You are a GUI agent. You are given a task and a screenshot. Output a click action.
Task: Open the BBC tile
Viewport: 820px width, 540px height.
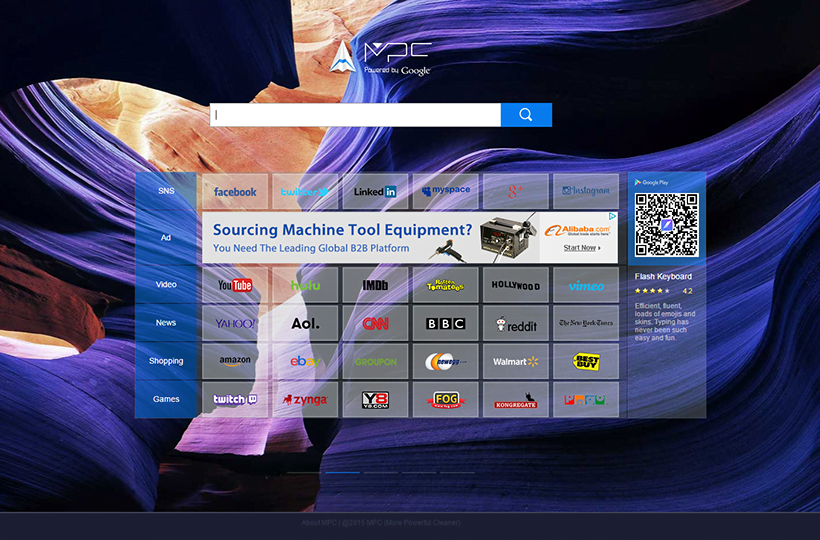coord(446,323)
